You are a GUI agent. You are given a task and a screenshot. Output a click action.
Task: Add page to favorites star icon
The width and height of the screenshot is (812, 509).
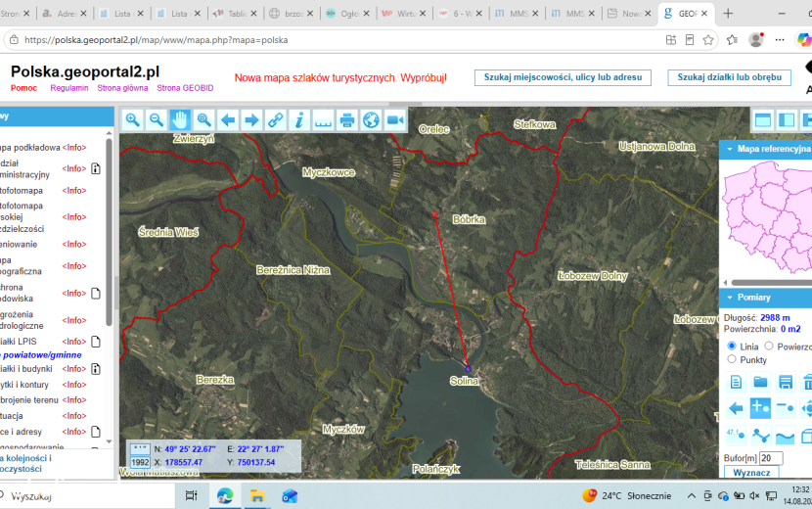[x=708, y=40]
